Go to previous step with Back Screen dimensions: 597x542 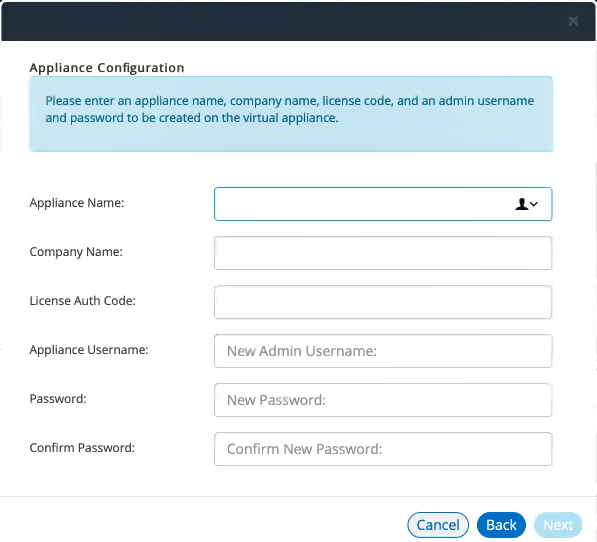pos(501,525)
